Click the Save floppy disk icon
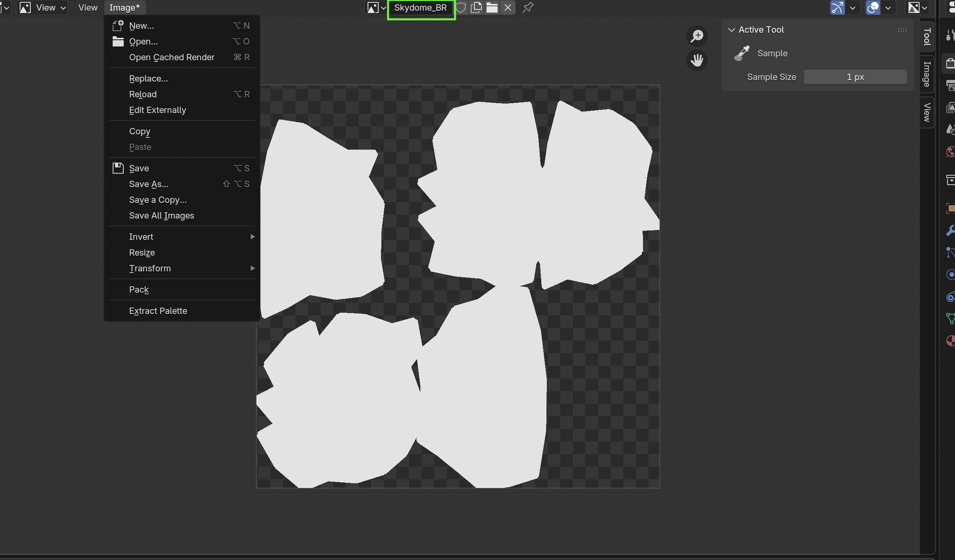This screenshot has width=955, height=560. click(x=118, y=168)
